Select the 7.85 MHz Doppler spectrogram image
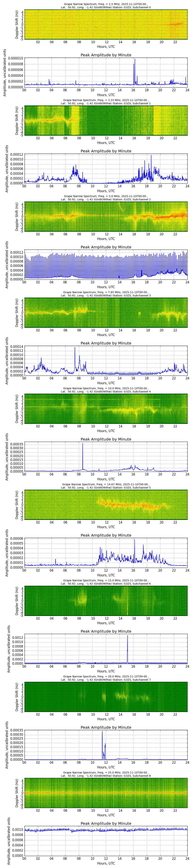 click(106, 313)
